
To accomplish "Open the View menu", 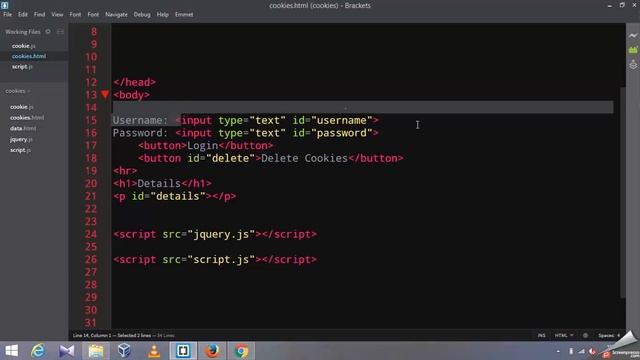I will (x=57, y=14).
